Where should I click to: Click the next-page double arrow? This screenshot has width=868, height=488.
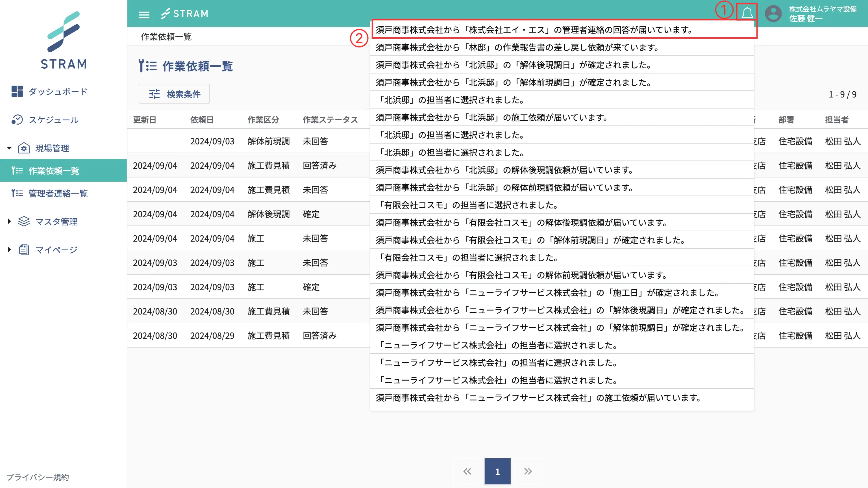tap(528, 472)
